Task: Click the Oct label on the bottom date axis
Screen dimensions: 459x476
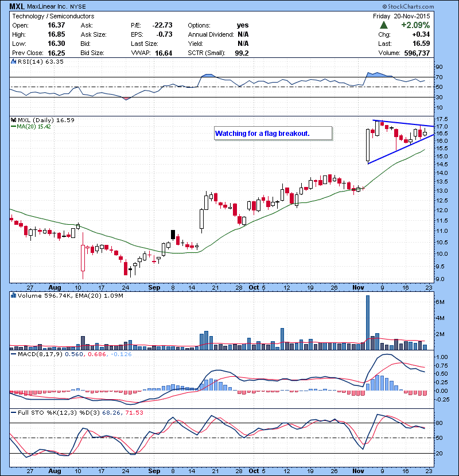Action: pos(254,471)
